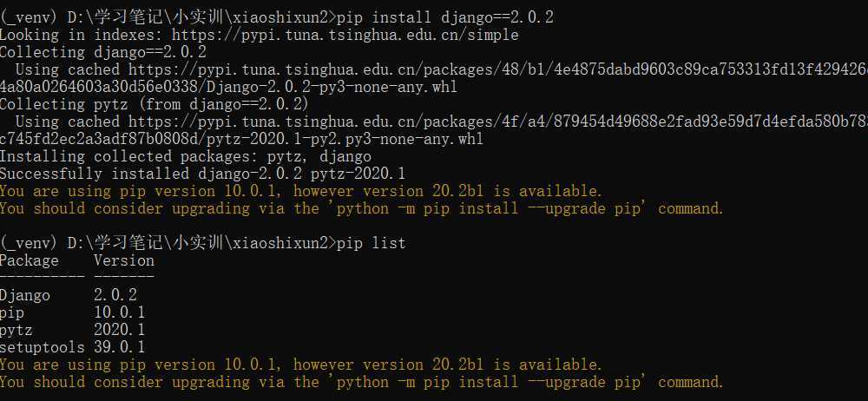Select the setuptools package entry
Image resolution: width=868 pixels, height=401 pixels.
tap(42, 347)
